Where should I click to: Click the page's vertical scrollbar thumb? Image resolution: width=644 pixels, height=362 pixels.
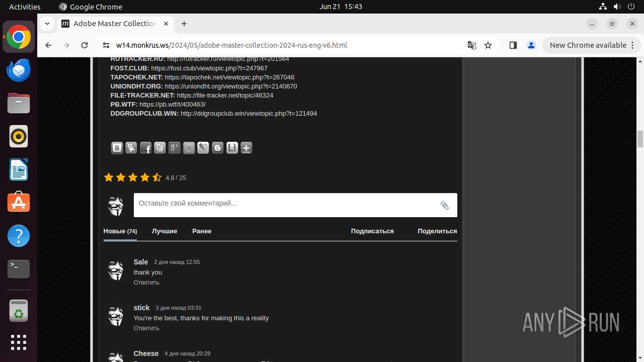coord(640,139)
